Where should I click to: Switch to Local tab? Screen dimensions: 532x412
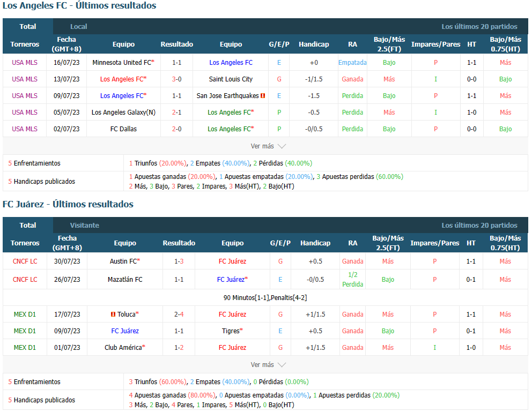[x=79, y=26]
